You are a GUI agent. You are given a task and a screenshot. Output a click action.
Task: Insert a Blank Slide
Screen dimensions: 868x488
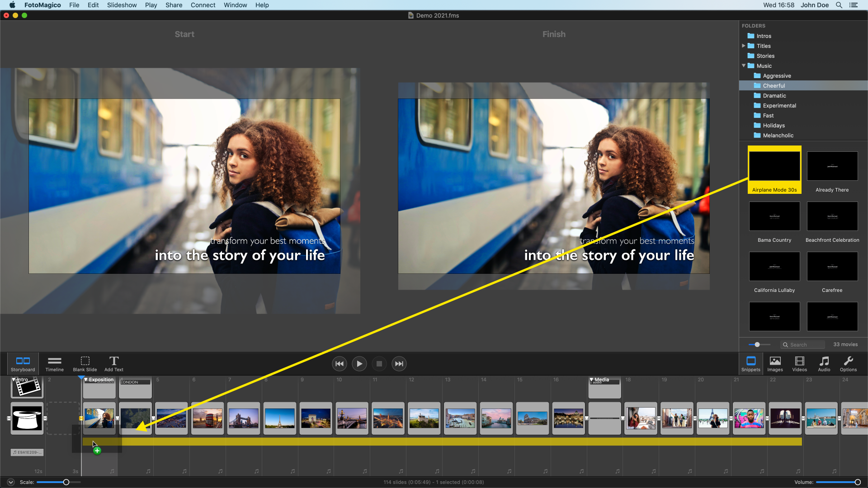85,363
